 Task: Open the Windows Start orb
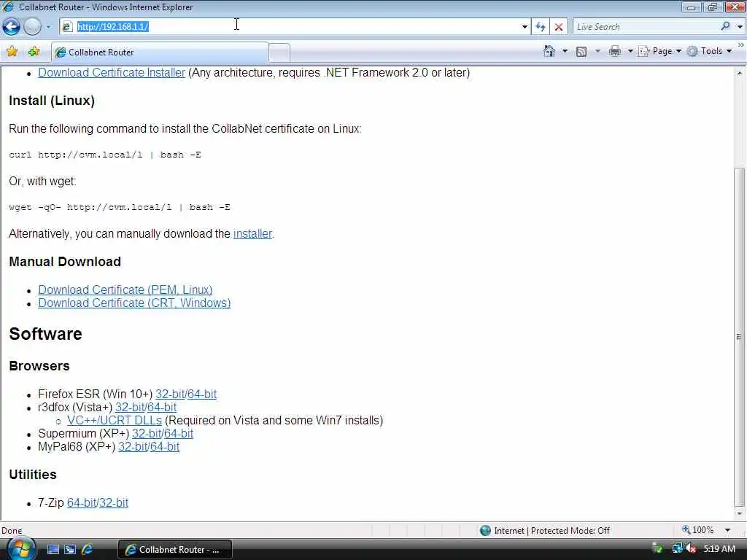20,549
